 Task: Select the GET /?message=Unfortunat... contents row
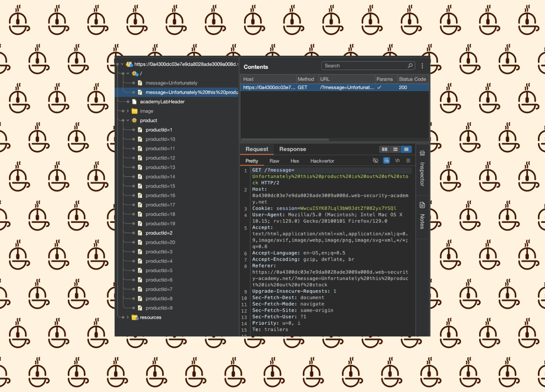point(335,88)
